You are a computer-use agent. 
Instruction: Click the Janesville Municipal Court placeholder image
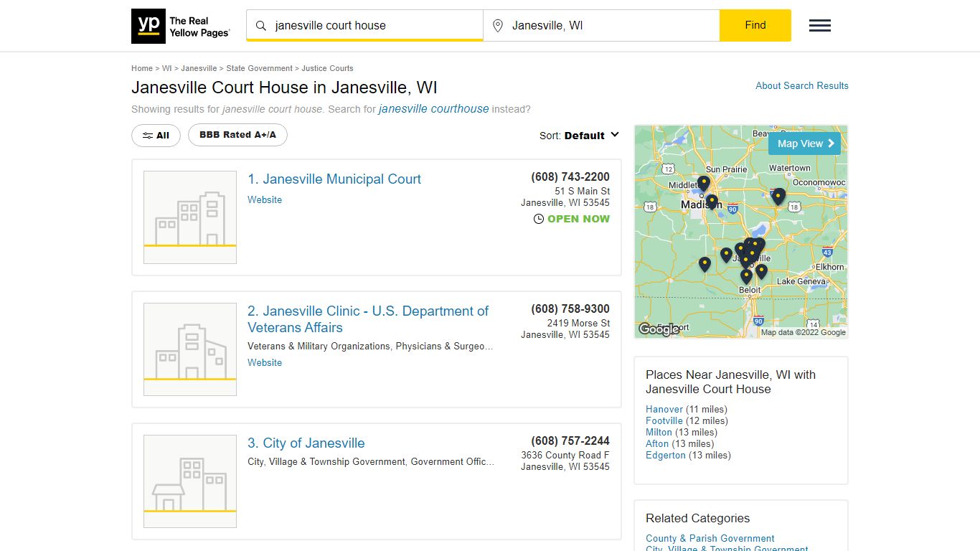pos(190,217)
